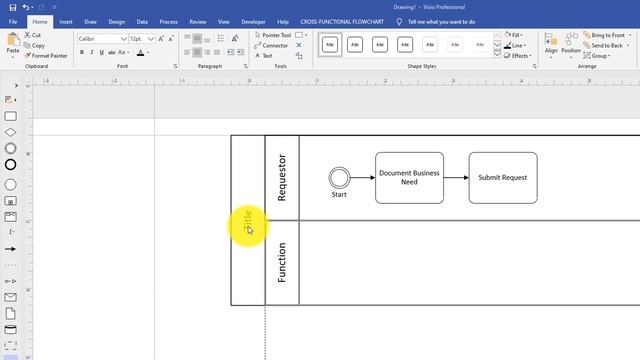Apply the third shape style thumbnail
Image resolution: width=640 pixels, height=360 pixels.
point(380,44)
